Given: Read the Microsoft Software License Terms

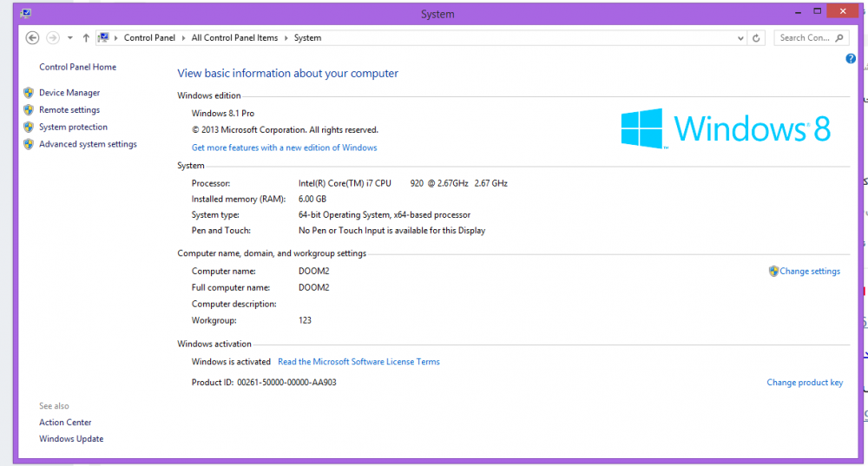Looking at the screenshot, I should [x=358, y=362].
